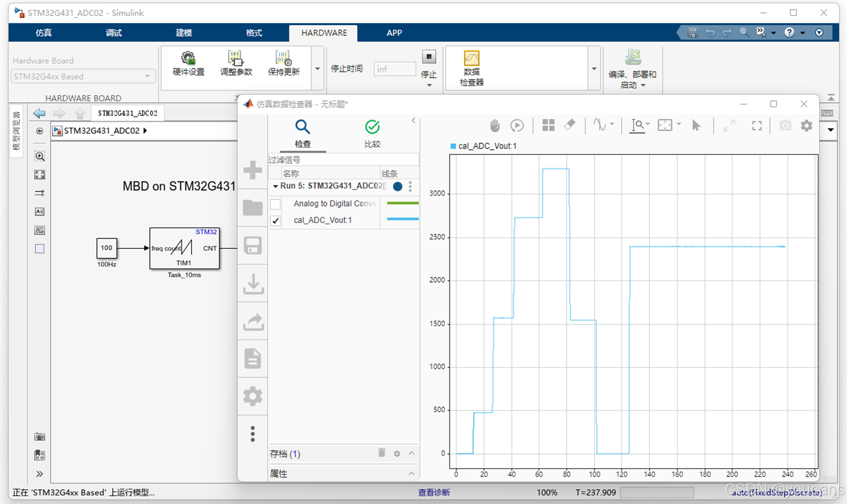Image resolution: width=847 pixels, height=504 pixels.
Task: Select the pan hand tool in the inspector
Action: pos(494,125)
